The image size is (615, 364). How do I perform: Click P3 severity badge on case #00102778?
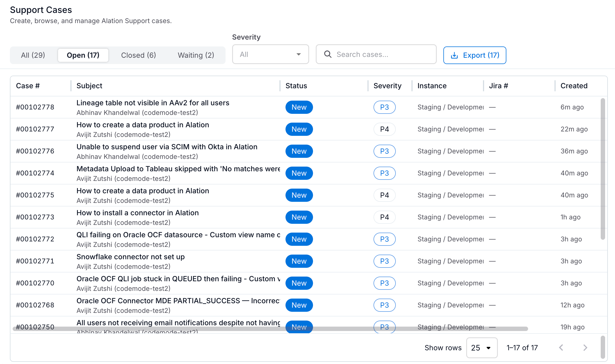coord(385,107)
